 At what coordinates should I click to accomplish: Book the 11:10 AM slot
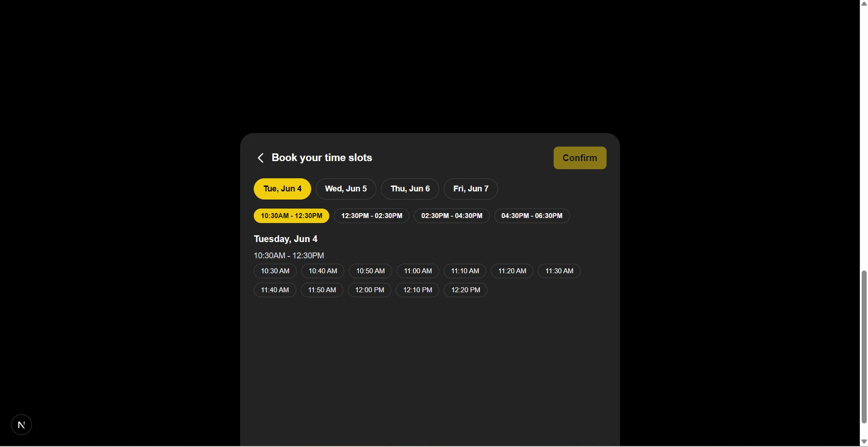click(465, 271)
